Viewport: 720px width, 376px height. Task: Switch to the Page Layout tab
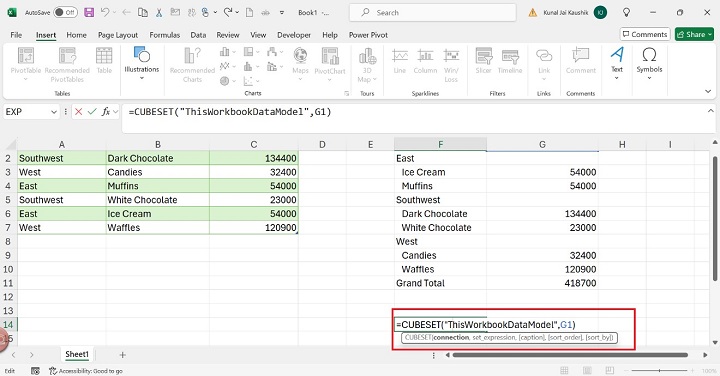point(118,35)
